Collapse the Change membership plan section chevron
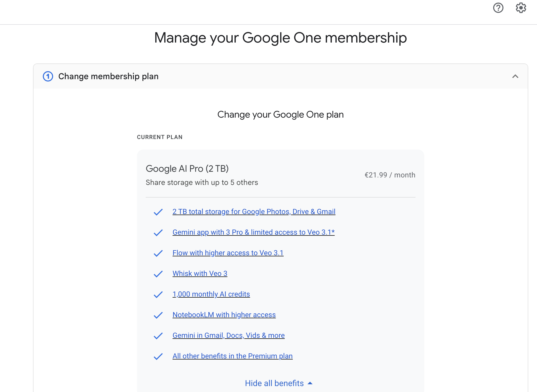Viewport: 537px width, 392px height. click(x=515, y=76)
